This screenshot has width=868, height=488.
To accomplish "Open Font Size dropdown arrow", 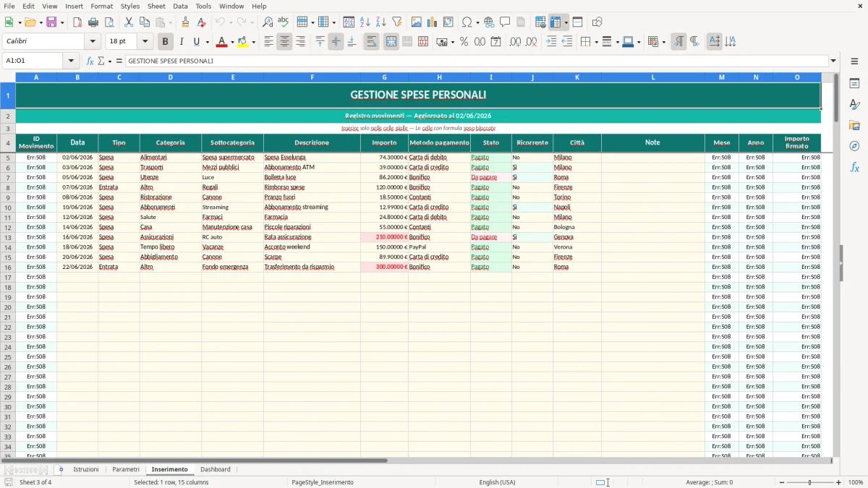I will coord(145,42).
